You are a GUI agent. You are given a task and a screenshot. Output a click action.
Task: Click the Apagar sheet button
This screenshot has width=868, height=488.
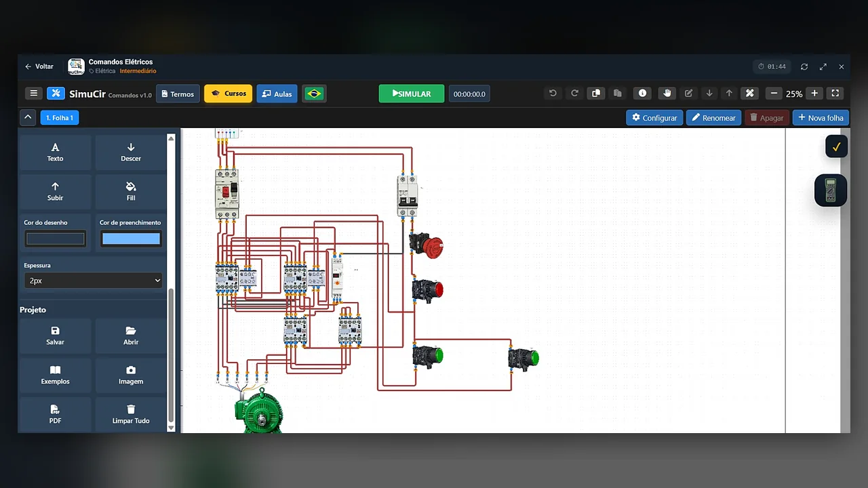coord(767,118)
